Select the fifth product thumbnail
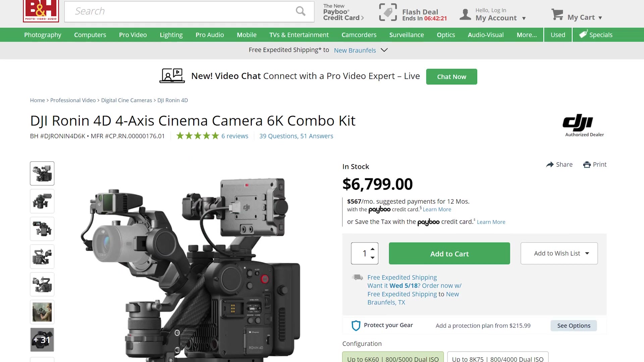644x362 pixels. 42,285
